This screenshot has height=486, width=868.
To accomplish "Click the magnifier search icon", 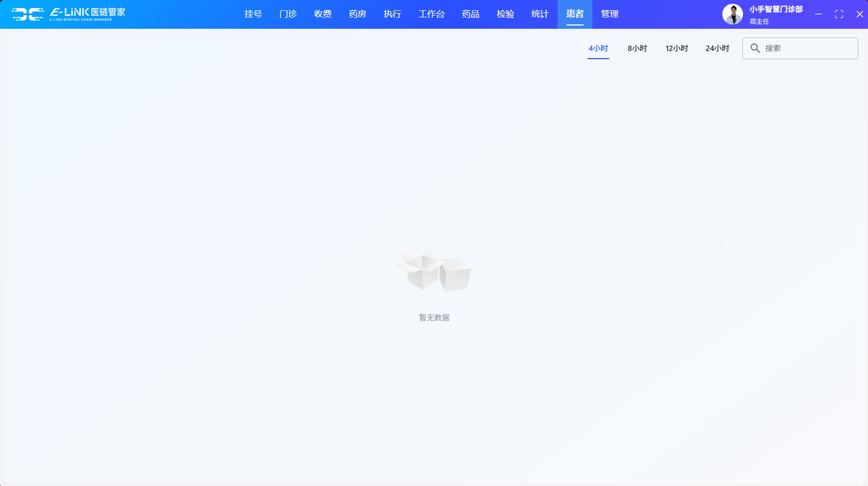I will pos(755,48).
